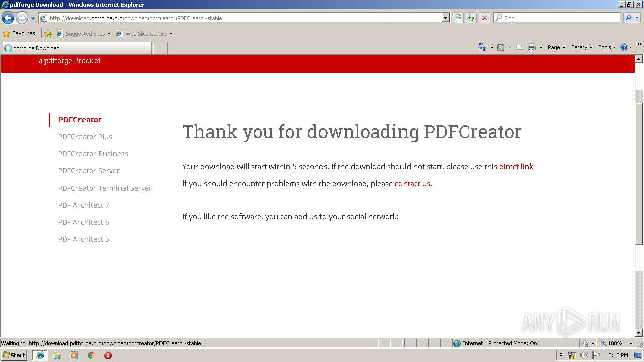Expand the Home button dropdown arrow
This screenshot has height=362, width=644.
[492, 47]
